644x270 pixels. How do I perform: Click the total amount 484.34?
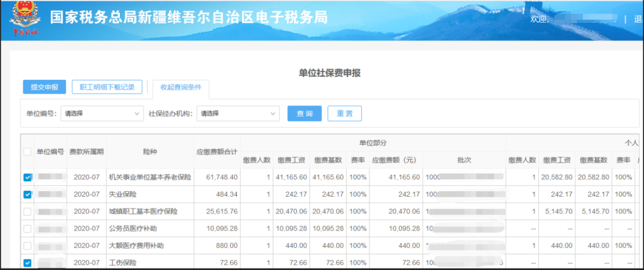coord(227,194)
